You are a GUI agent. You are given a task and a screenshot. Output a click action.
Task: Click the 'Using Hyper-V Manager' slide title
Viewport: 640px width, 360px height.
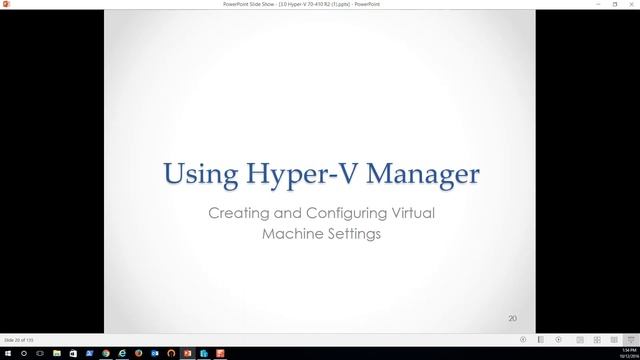coord(321,175)
